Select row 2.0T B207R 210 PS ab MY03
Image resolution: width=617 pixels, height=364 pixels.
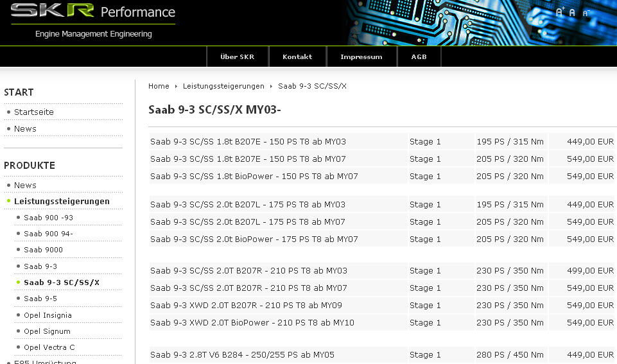(383, 270)
